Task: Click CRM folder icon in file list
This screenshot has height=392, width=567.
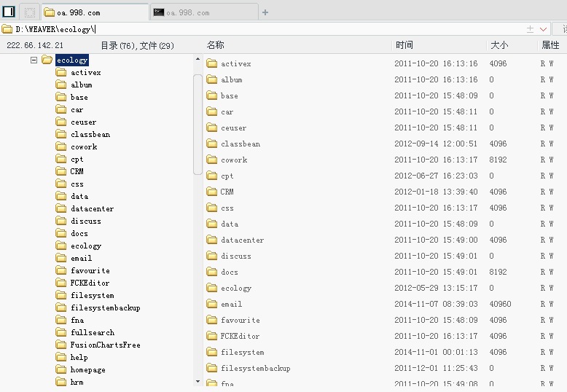Action: coord(211,192)
